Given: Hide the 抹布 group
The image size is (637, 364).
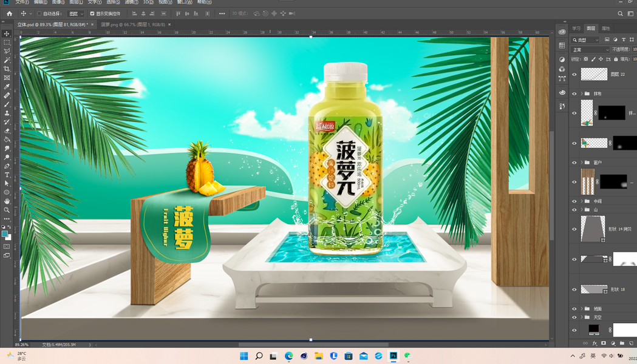Looking at the screenshot, I should pos(574,94).
